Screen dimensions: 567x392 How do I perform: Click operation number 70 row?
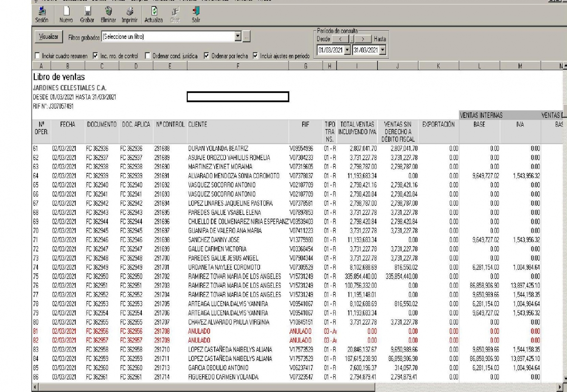click(x=36, y=231)
